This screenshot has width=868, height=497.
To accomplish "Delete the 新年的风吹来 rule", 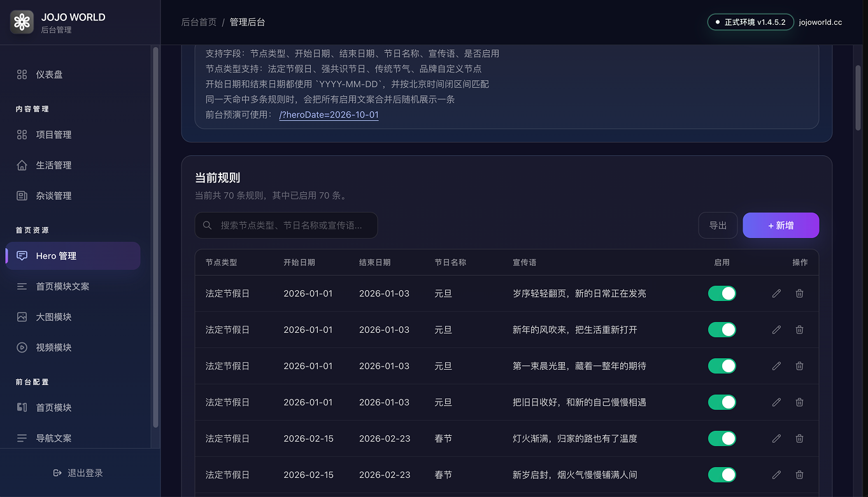I will (799, 330).
